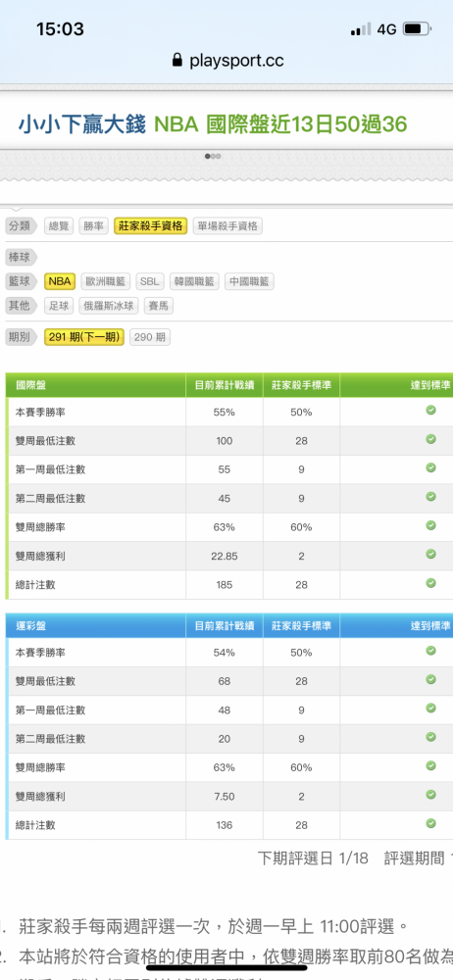The height and width of the screenshot is (980, 453).
Task: Tap the lock icon beside playsport.cc
Action: tap(177, 60)
